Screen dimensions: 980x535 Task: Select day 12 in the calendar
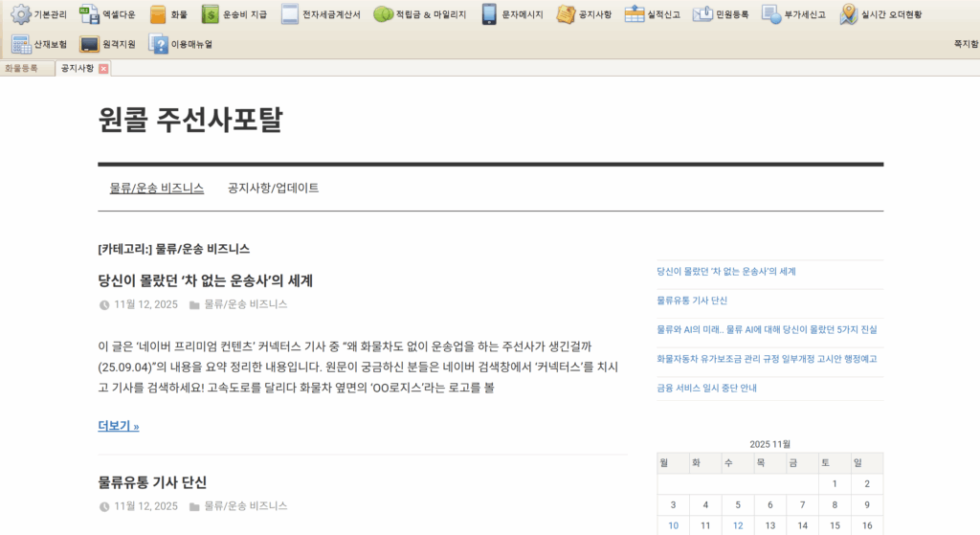pyautogui.click(x=738, y=525)
